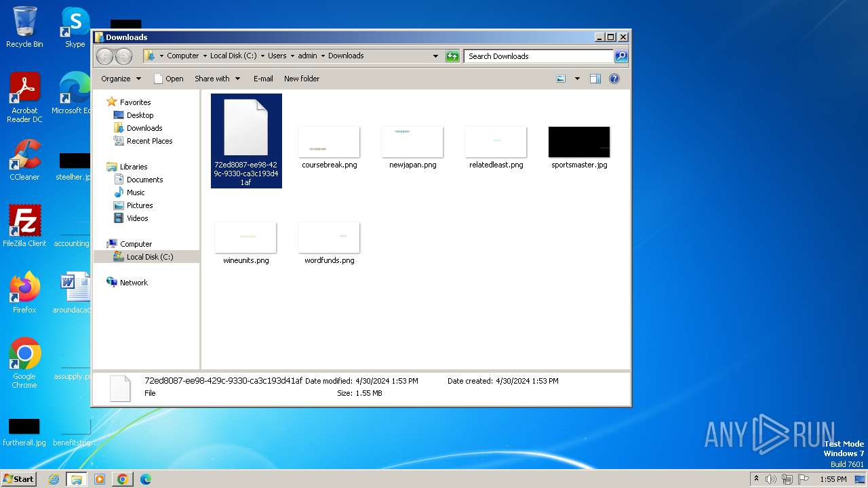Open Edge from the taskbar
The width and height of the screenshot is (868, 488).
[x=145, y=479]
